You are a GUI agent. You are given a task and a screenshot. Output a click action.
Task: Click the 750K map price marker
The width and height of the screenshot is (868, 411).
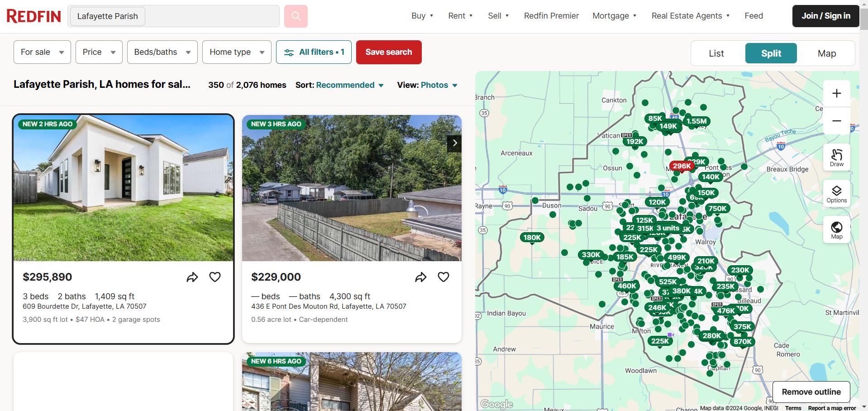tap(717, 209)
